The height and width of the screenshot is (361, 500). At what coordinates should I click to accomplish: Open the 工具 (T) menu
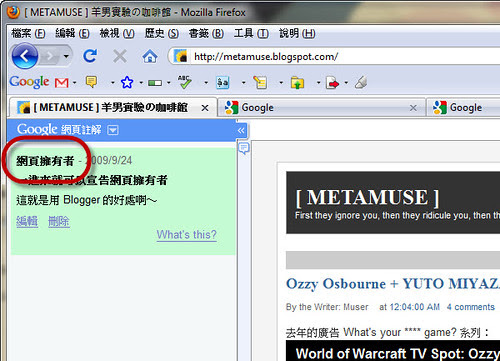pyautogui.click(x=251, y=33)
